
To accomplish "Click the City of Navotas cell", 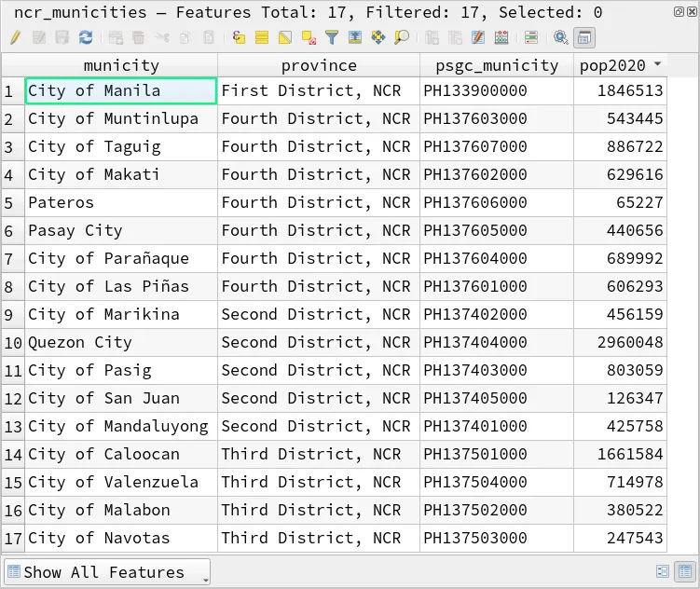I will (121, 538).
